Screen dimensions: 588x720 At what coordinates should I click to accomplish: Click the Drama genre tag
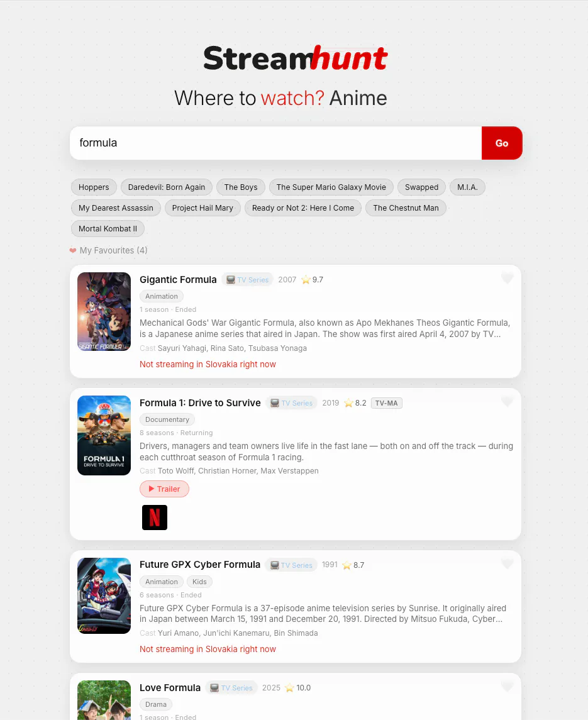coord(156,704)
